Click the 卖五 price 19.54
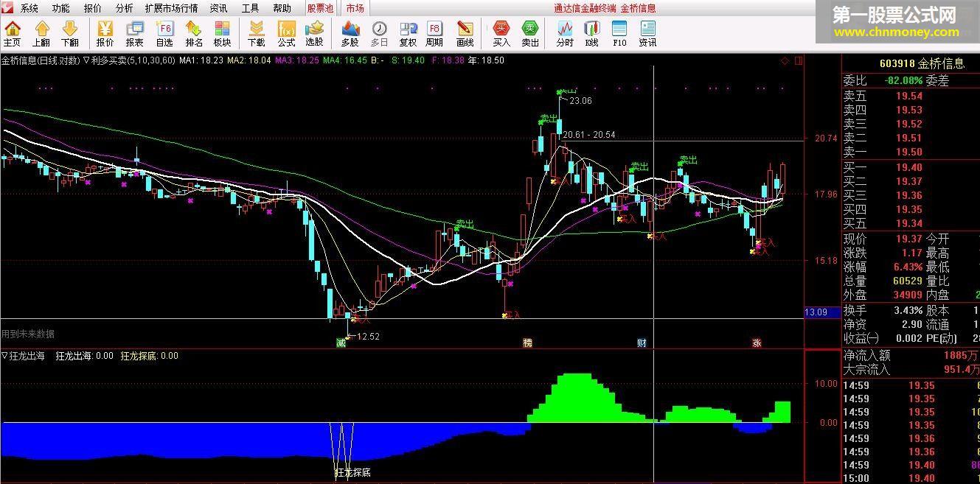This screenshot has height=484, width=980. coord(908,96)
